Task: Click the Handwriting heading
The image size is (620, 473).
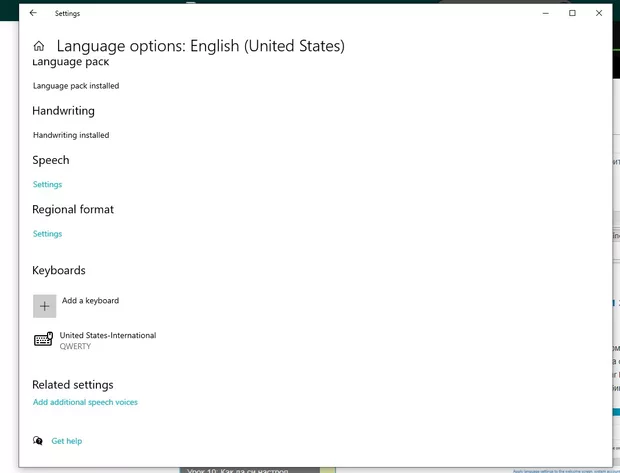Action: [x=63, y=111]
